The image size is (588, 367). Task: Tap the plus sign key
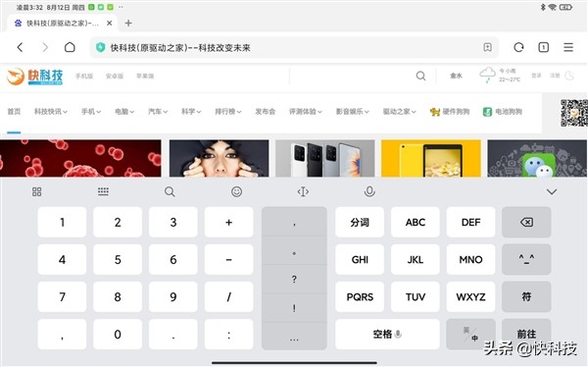(228, 222)
